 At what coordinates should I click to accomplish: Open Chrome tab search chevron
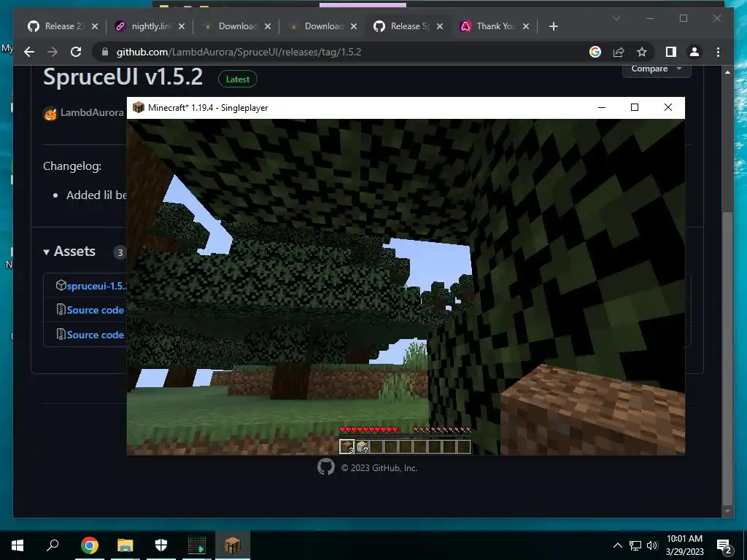click(616, 18)
